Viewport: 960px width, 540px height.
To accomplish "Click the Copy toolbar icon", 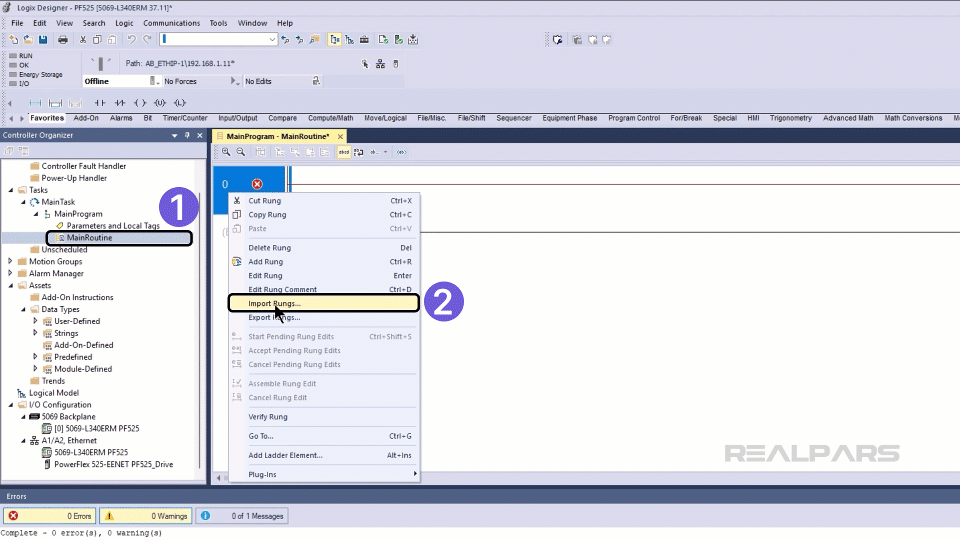I will pos(97,40).
